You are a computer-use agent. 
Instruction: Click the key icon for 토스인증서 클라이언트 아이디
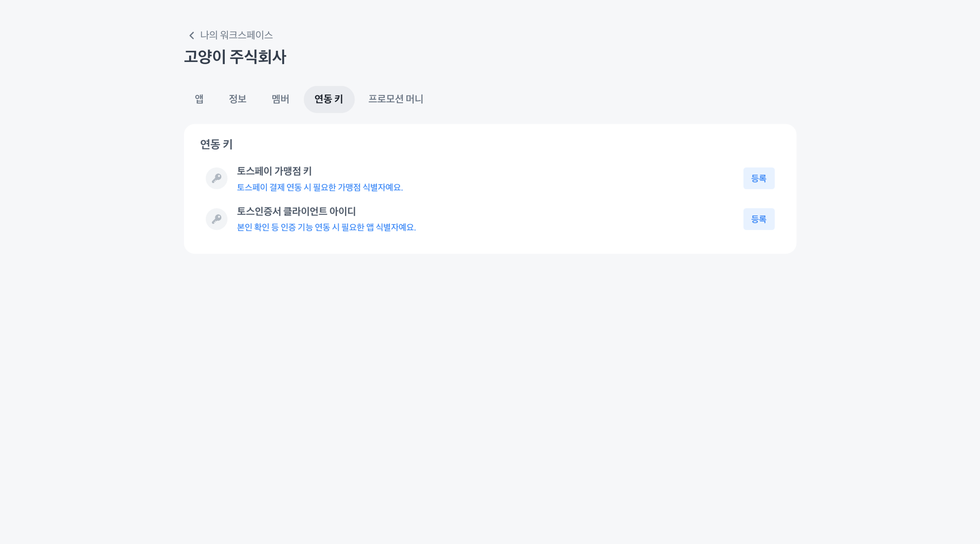(x=216, y=219)
